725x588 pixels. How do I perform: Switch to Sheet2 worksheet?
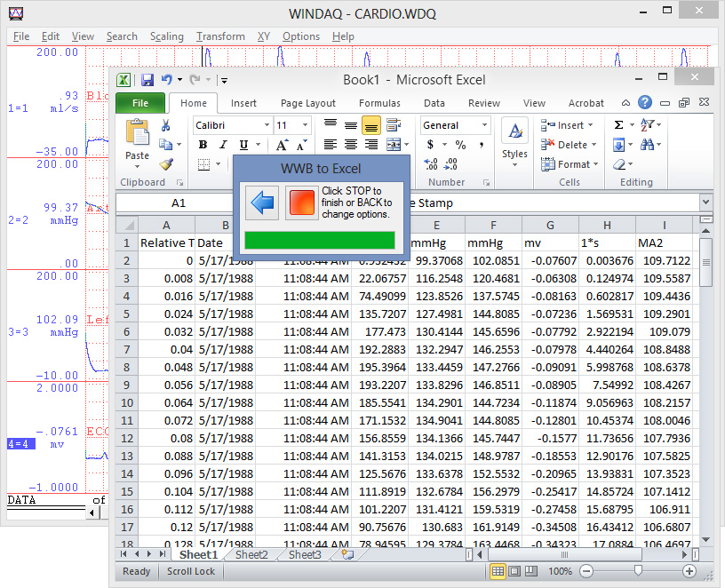[x=251, y=554]
